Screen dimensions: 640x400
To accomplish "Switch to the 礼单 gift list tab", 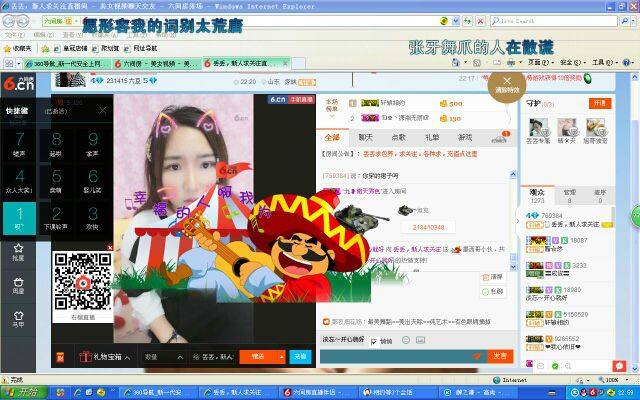I will tap(432, 138).
